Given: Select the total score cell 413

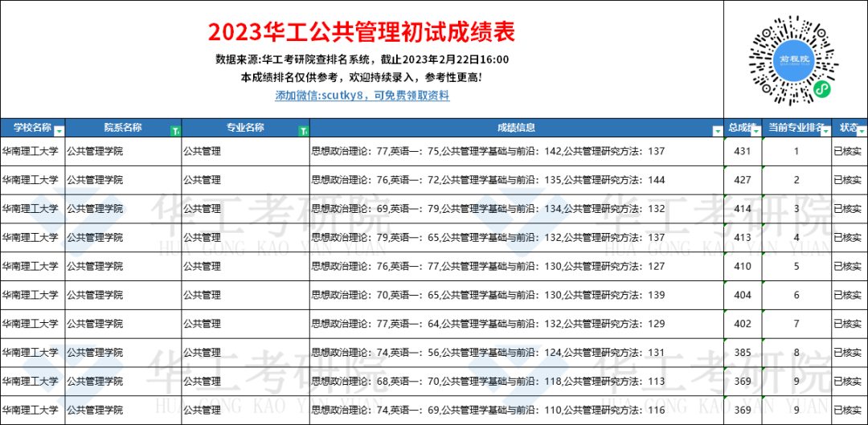Looking at the screenshot, I should (x=743, y=237).
